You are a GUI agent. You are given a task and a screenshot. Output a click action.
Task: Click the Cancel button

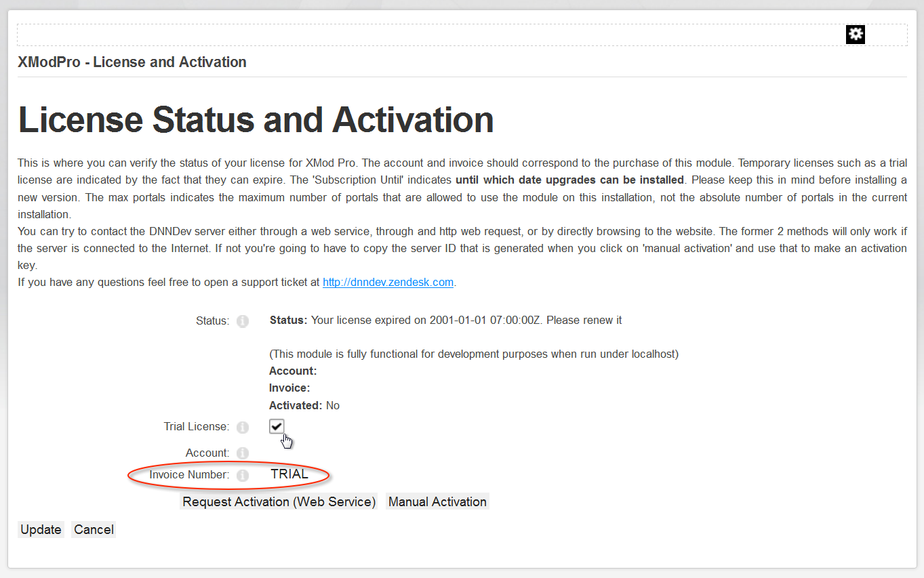94,530
